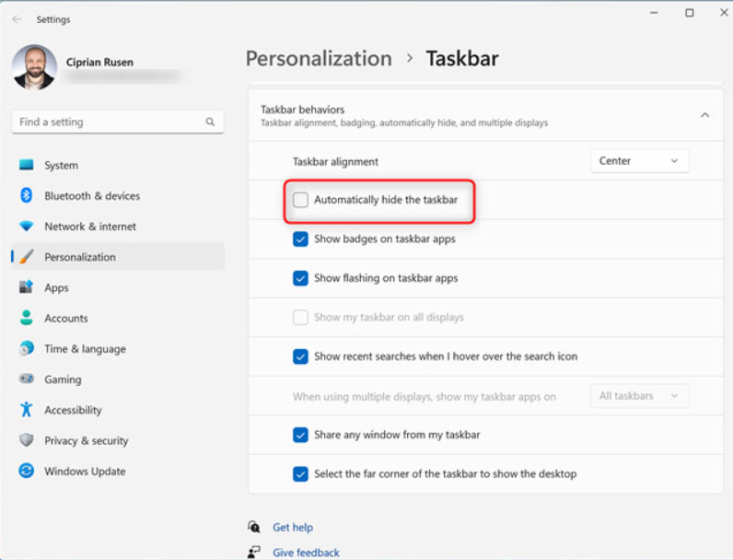Image resolution: width=733 pixels, height=560 pixels.
Task: Open Accounts via its person icon
Action: pos(27,318)
